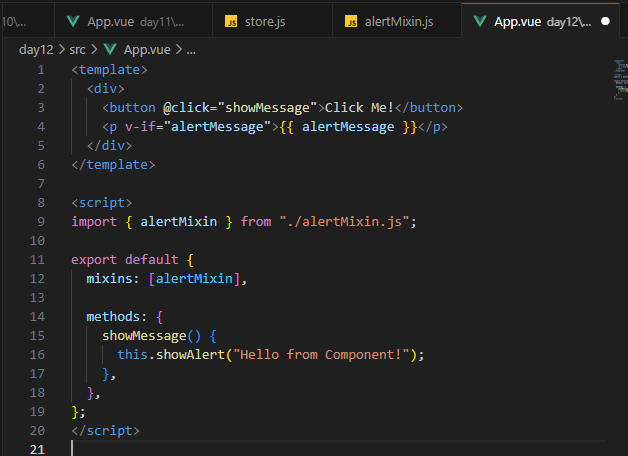Open the App.vue breadcrumb item
Viewport: 628px width, 456px height.
tap(147, 50)
